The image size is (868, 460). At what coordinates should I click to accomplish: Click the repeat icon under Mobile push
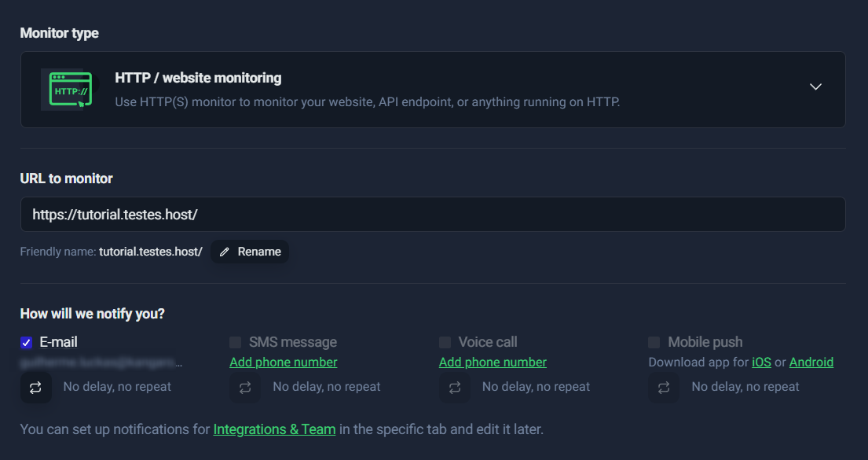pos(664,387)
